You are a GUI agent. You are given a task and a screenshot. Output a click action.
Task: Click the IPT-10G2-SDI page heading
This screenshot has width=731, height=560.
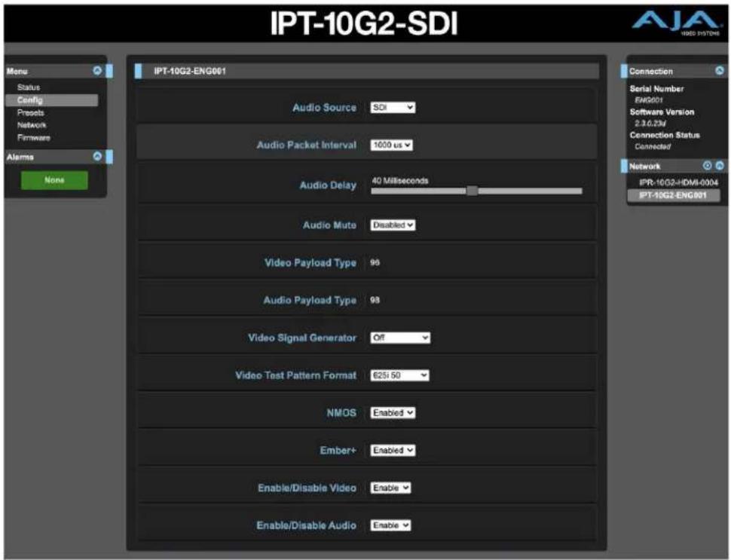[x=364, y=23]
